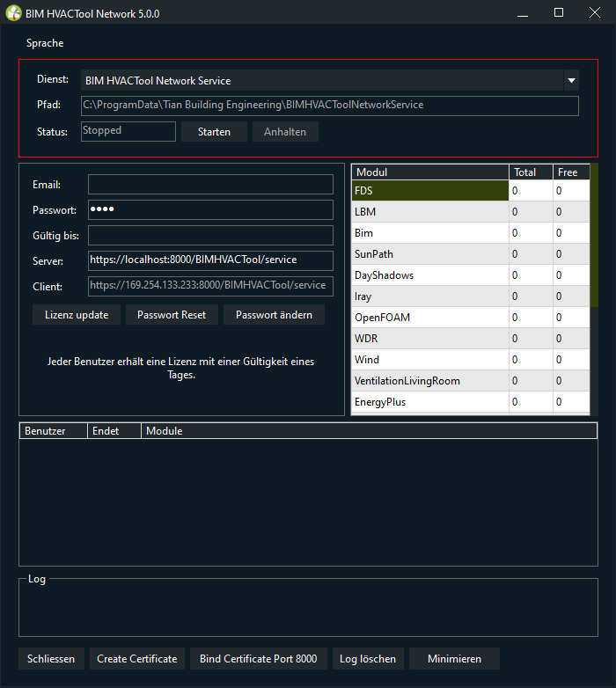The width and height of the screenshot is (616, 688).
Task: Click the Gültig bis field
Action: point(210,235)
